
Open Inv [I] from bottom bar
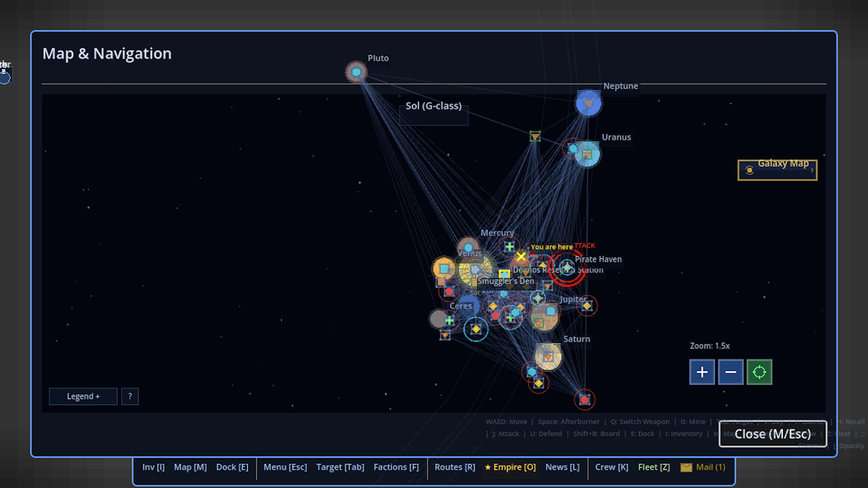[154, 467]
